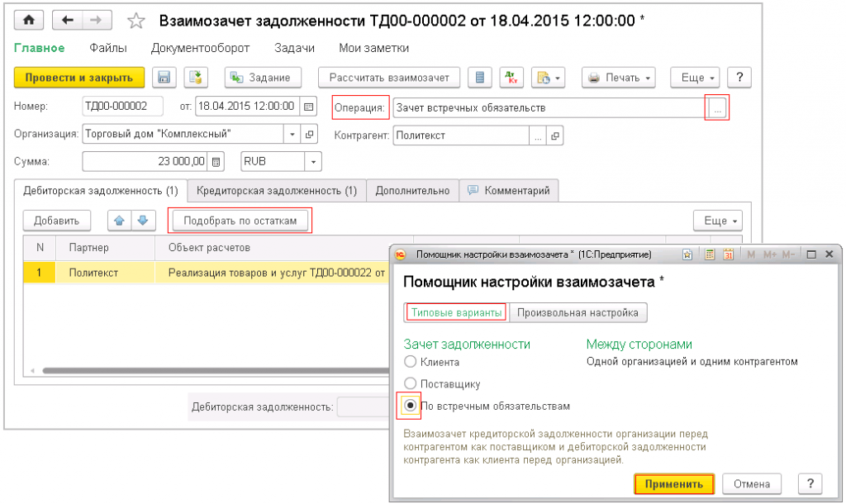Click the Рассчитать взаимозачет button
846x504 pixels.
tap(389, 78)
